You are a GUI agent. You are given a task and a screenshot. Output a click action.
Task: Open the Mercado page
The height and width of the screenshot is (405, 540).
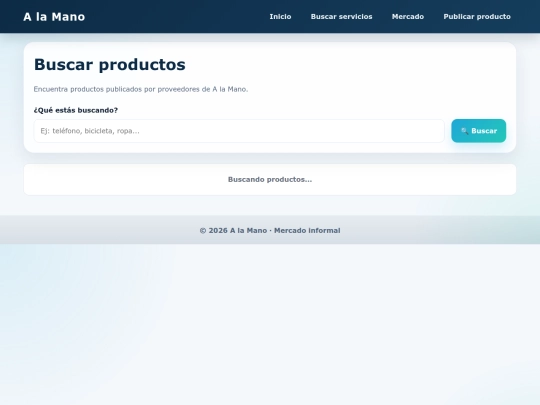pyautogui.click(x=408, y=17)
